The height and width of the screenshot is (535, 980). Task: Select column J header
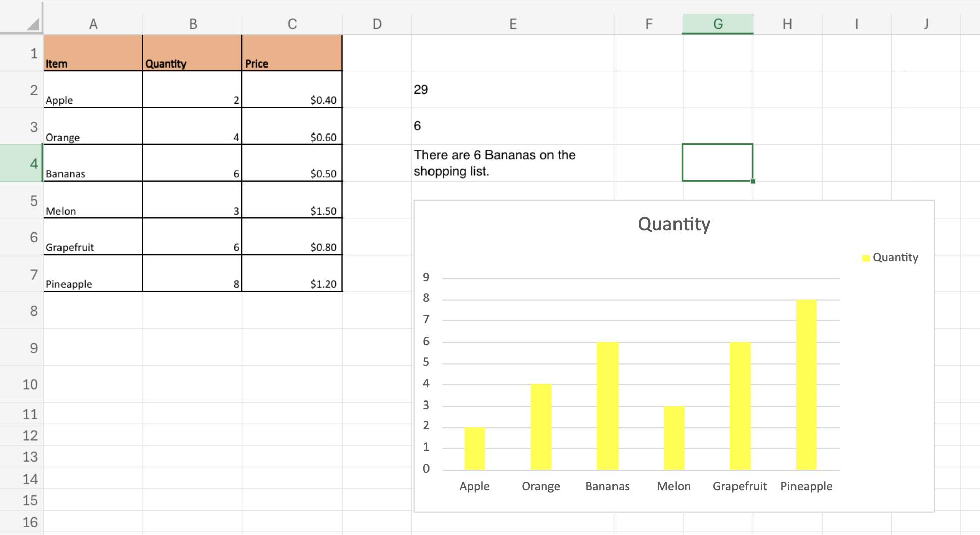[926, 24]
